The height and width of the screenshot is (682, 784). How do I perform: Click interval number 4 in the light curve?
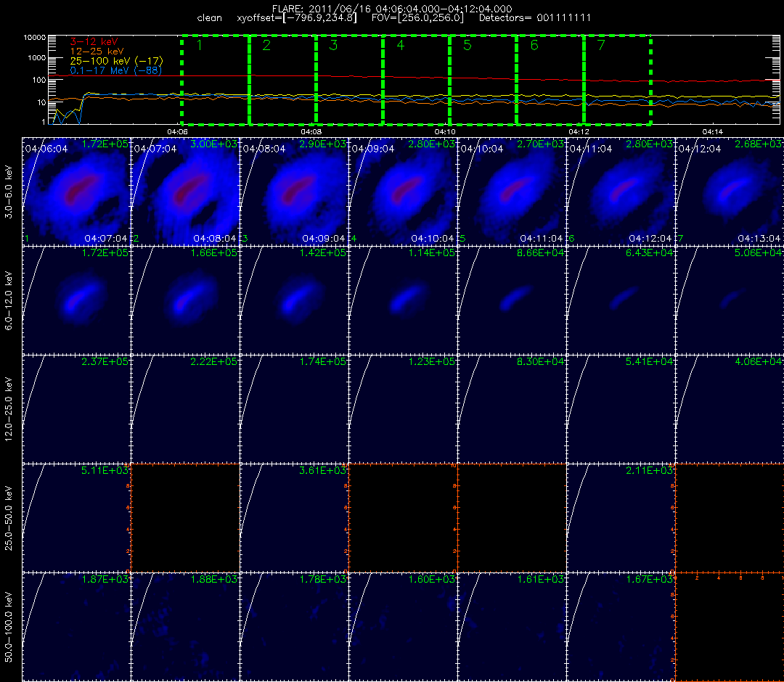401,46
